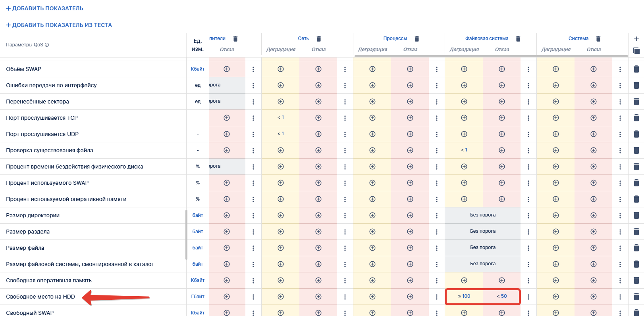Delete the 'Свободное место на HDD' row

pyautogui.click(x=636, y=297)
